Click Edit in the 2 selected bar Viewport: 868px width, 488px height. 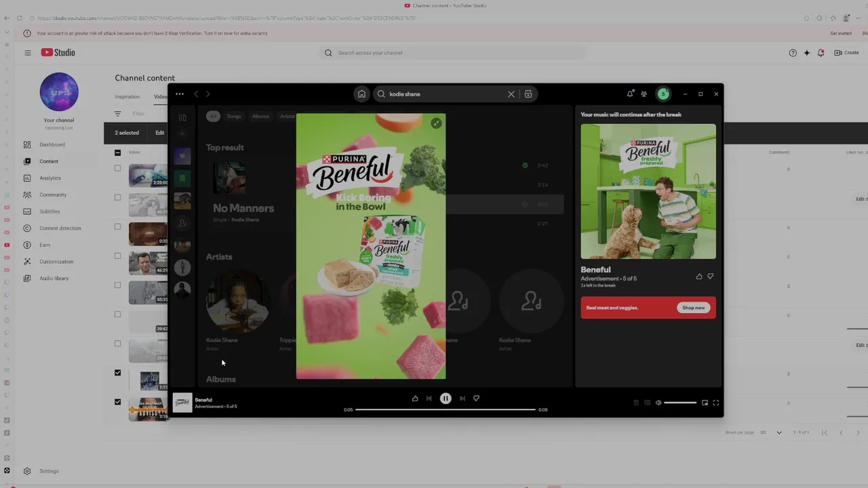pyautogui.click(x=159, y=133)
